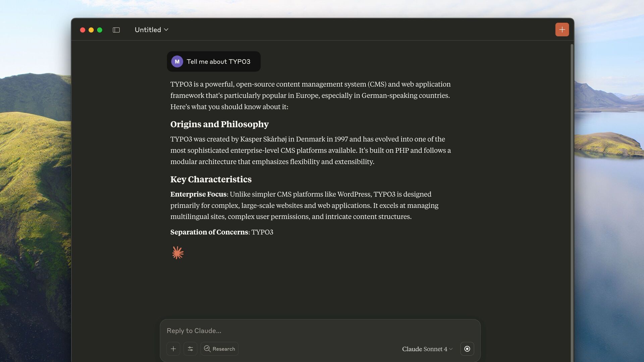Click the purple M user avatar
Screen dimensions: 644x362
pos(177,62)
